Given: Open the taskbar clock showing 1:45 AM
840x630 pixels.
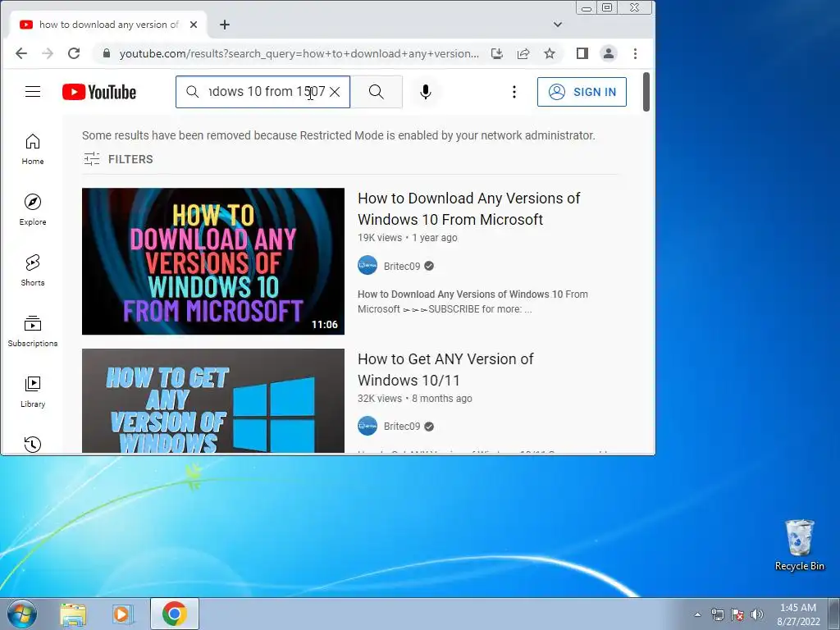Looking at the screenshot, I should [x=798, y=614].
